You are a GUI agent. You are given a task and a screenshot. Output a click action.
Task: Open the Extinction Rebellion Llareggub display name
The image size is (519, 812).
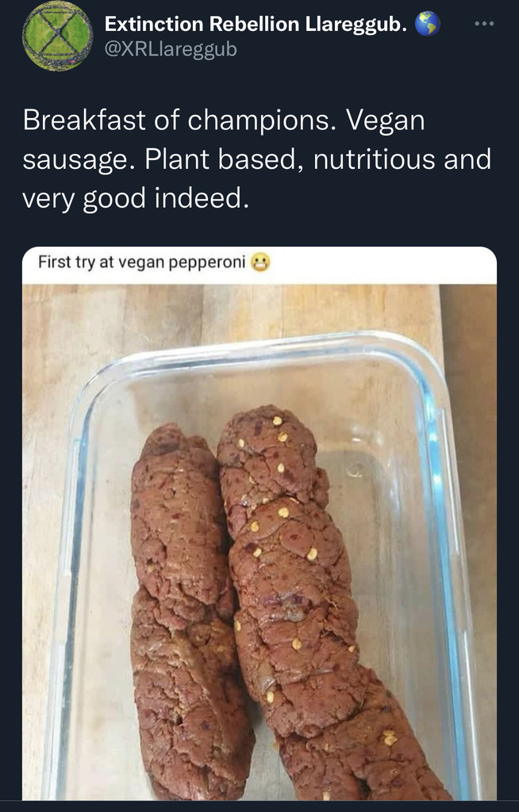pos(256,24)
